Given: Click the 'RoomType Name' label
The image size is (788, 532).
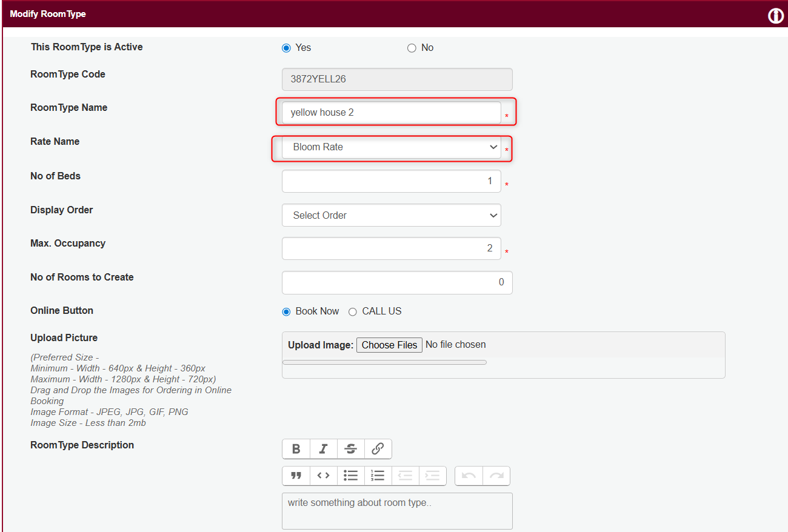Looking at the screenshot, I should coord(68,108).
